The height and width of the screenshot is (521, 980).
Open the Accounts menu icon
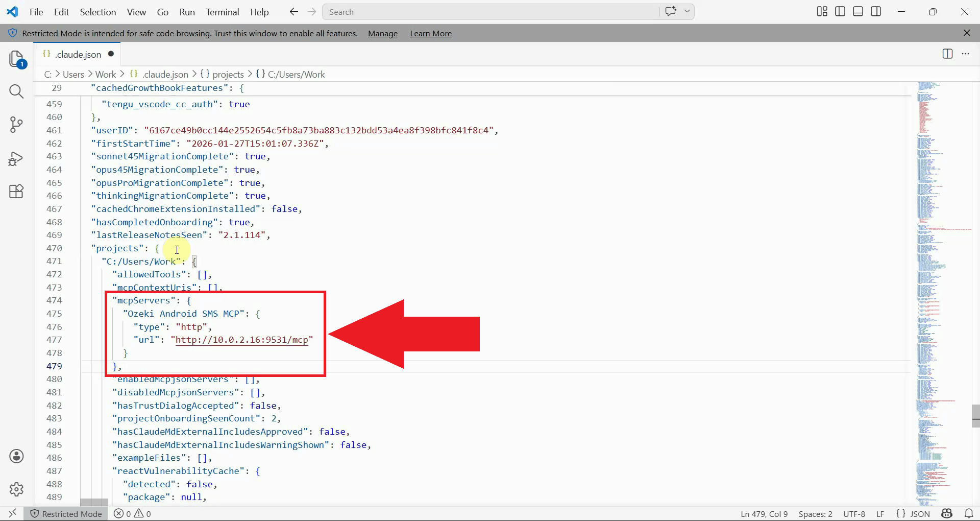(16, 456)
